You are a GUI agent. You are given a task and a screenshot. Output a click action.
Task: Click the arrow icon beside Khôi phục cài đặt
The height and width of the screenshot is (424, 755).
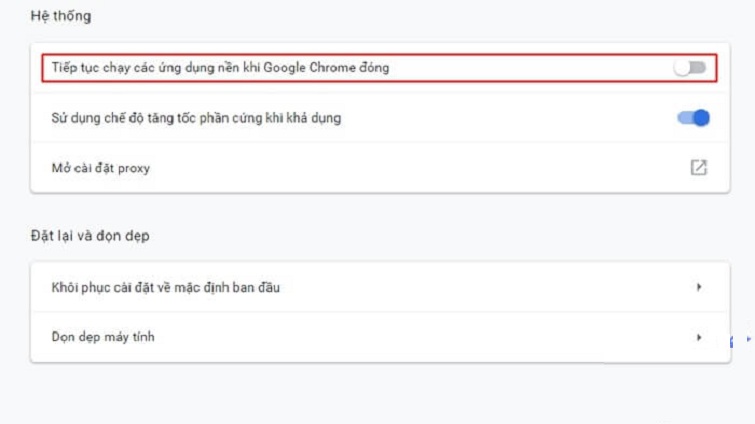click(699, 288)
